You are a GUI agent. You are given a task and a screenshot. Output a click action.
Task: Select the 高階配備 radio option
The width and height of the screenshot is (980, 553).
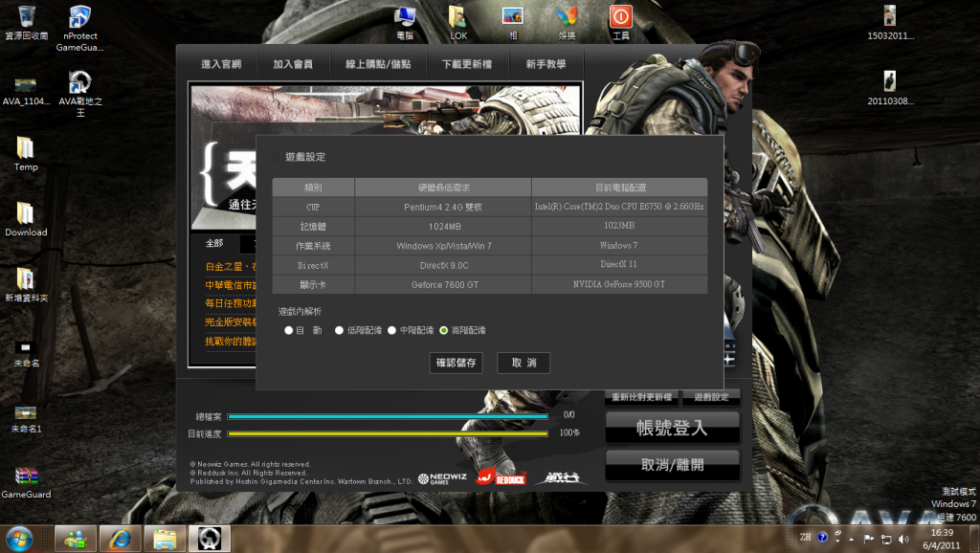(444, 330)
